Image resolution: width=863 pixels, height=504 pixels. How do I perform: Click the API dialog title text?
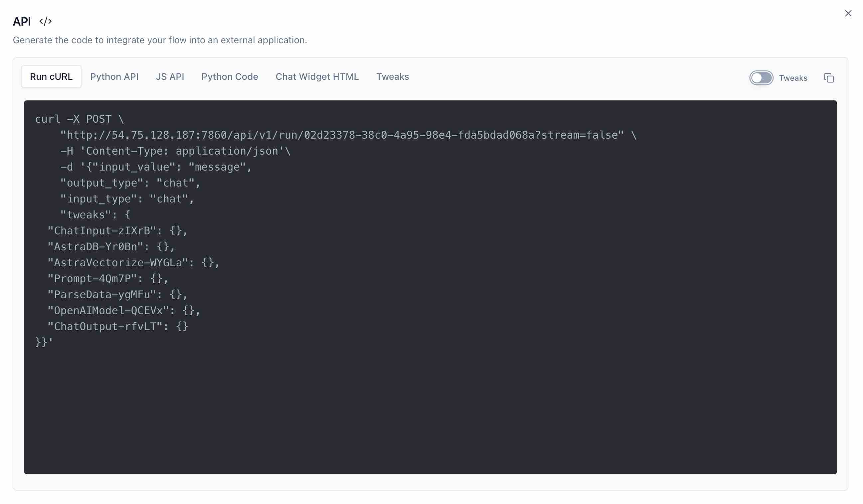(22, 22)
